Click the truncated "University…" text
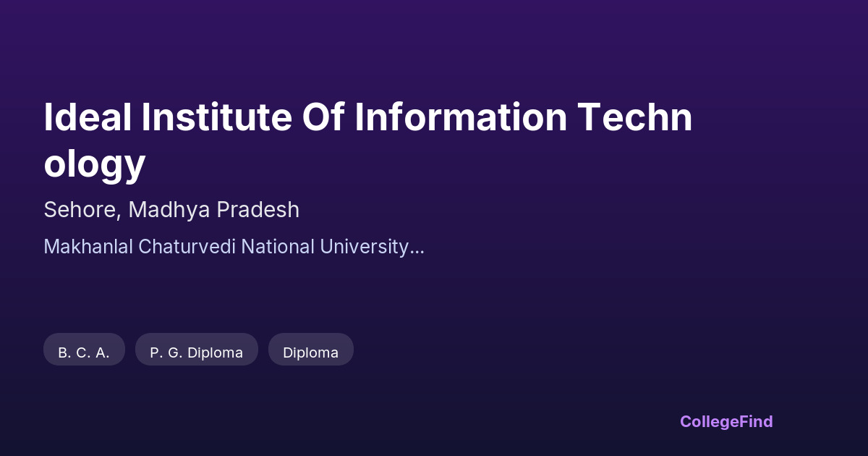 click(372, 247)
